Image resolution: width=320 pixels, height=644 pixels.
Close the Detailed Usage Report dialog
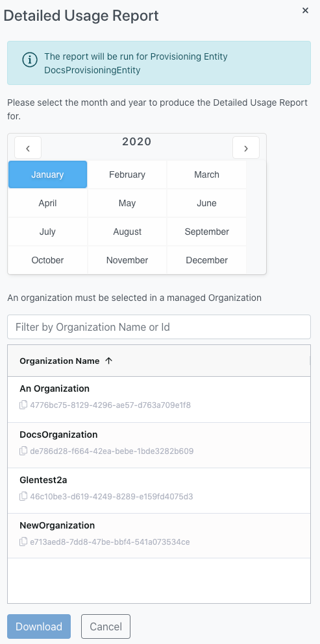click(305, 10)
